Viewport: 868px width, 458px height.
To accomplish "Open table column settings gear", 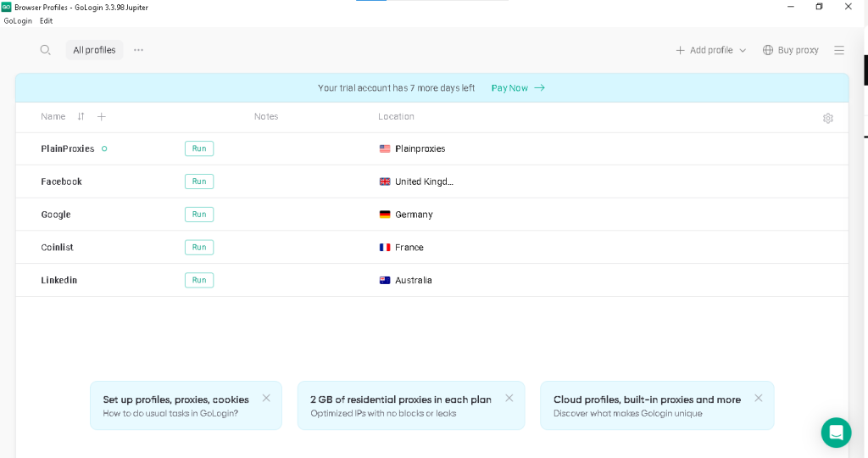I will click(x=828, y=118).
